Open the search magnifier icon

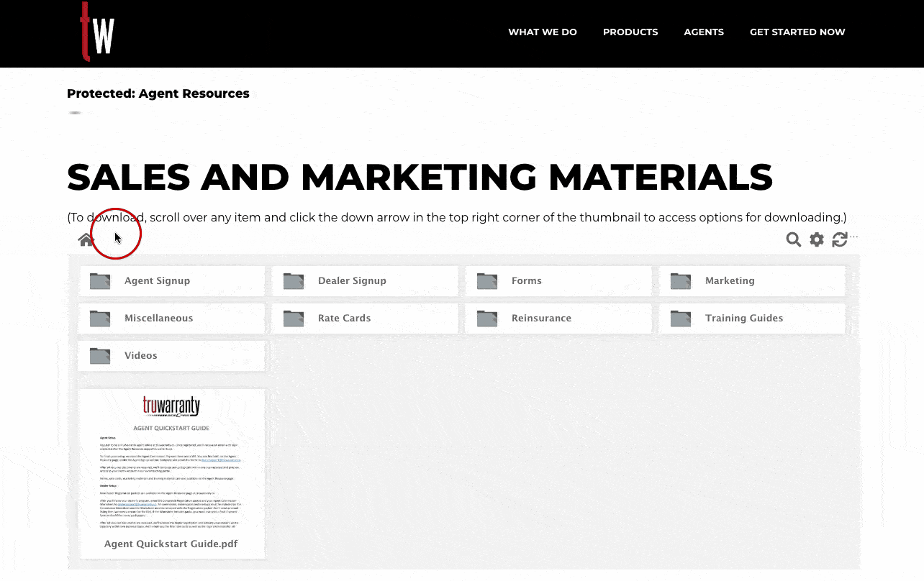pos(794,239)
